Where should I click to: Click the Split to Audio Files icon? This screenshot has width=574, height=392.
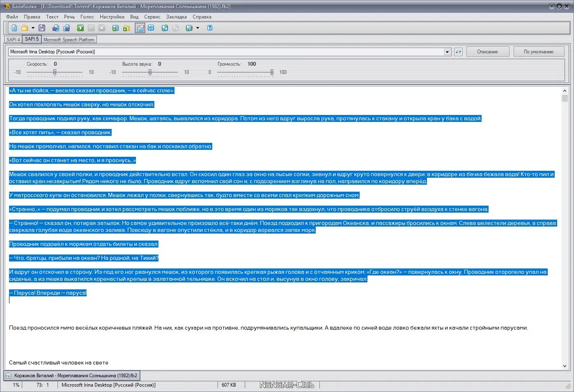point(67,28)
